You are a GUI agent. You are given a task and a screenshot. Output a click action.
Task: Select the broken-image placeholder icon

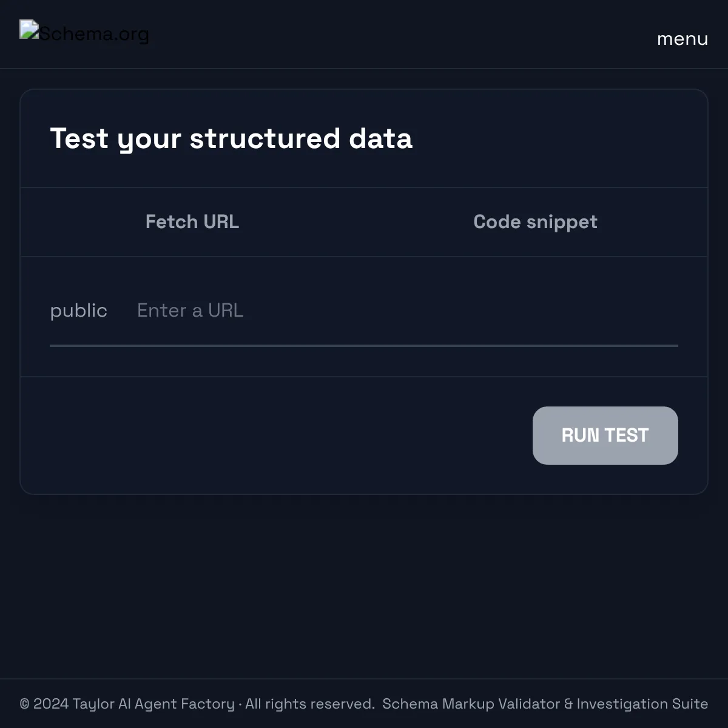click(29, 29)
